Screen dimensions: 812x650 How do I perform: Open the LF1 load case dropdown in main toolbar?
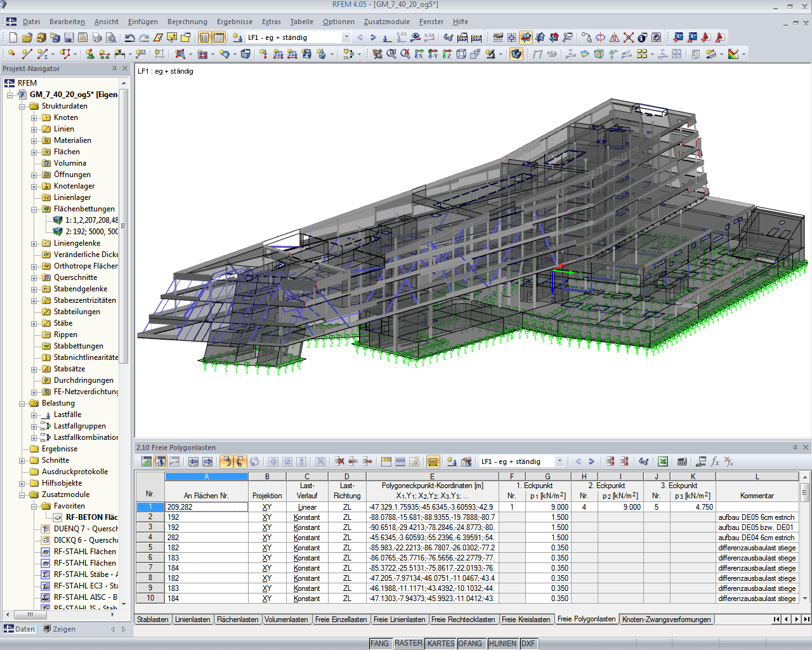[346, 37]
